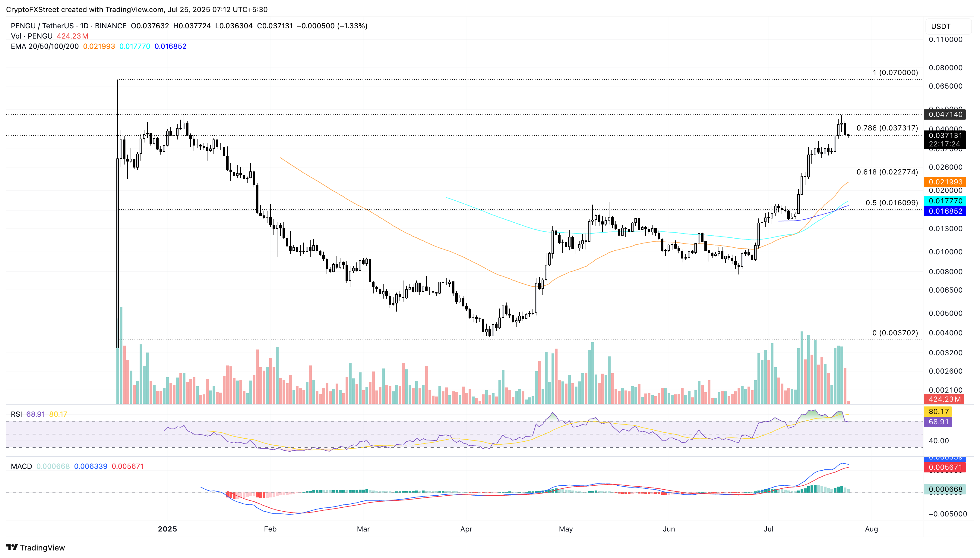The height and width of the screenshot is (558, 980).
Task: Click the BINANCE exchange label
Action: pos(111,26)
